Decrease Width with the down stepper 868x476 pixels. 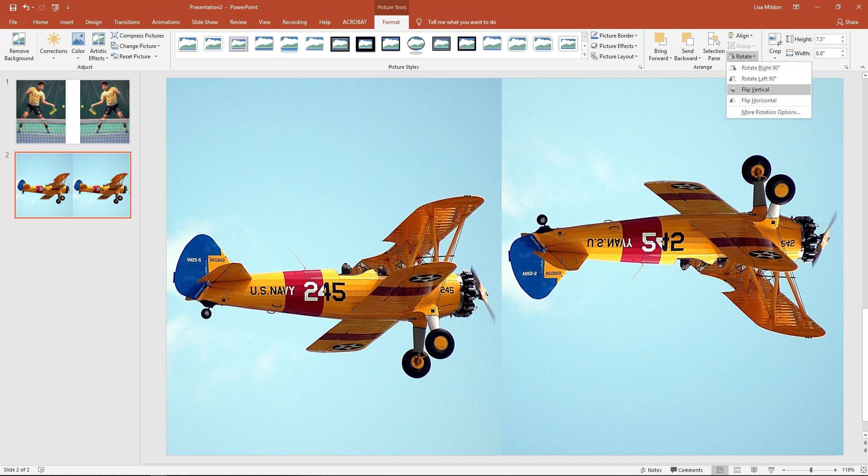[x=843, y=55]
